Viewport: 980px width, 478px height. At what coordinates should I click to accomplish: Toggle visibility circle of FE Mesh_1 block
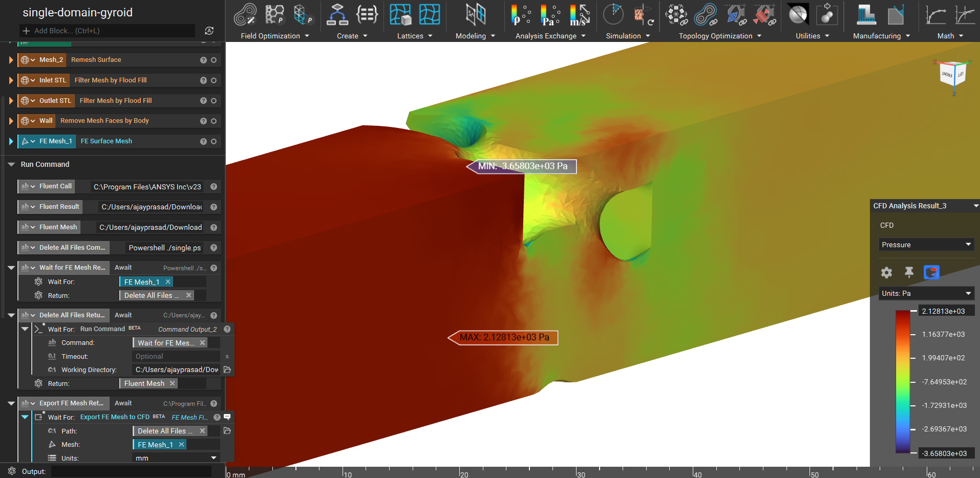pyautogui.click(x=214, y=142)
